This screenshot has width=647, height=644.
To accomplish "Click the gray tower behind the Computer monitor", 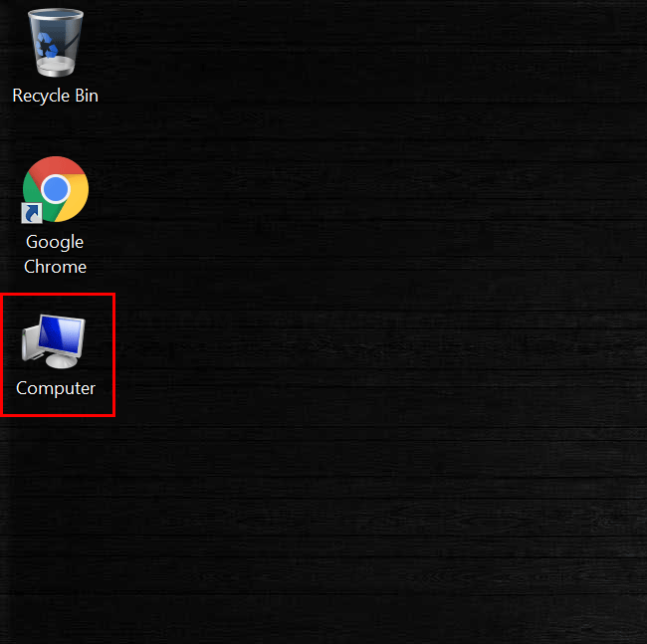I will [x=30, y=343].
